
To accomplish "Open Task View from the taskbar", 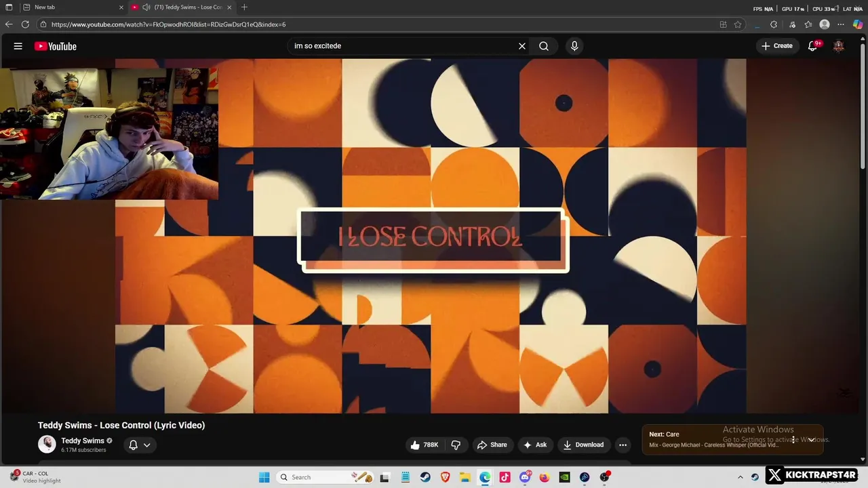I will pyautogui.click(x=384, y=477).
